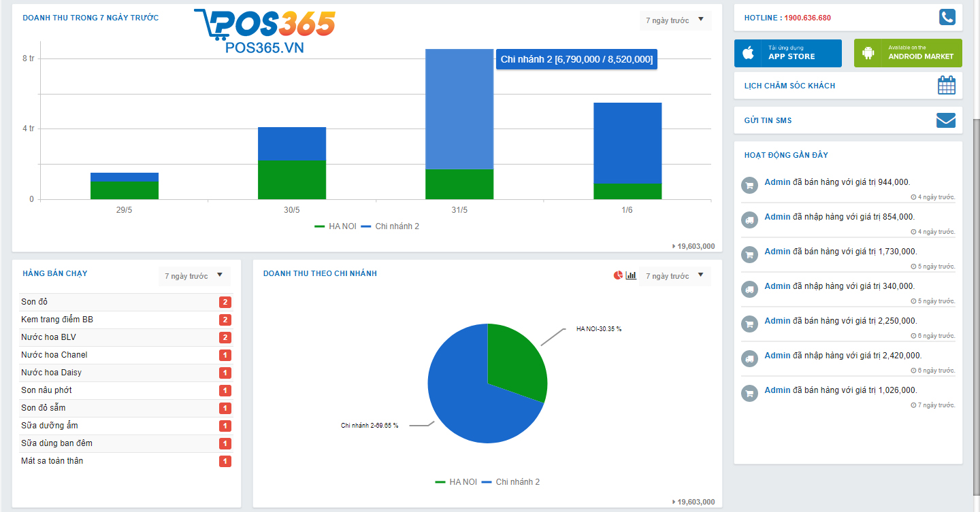This screenshot has width=980, height=512.
Task: Open the customer care calendar icon
Action: [946, 86]
